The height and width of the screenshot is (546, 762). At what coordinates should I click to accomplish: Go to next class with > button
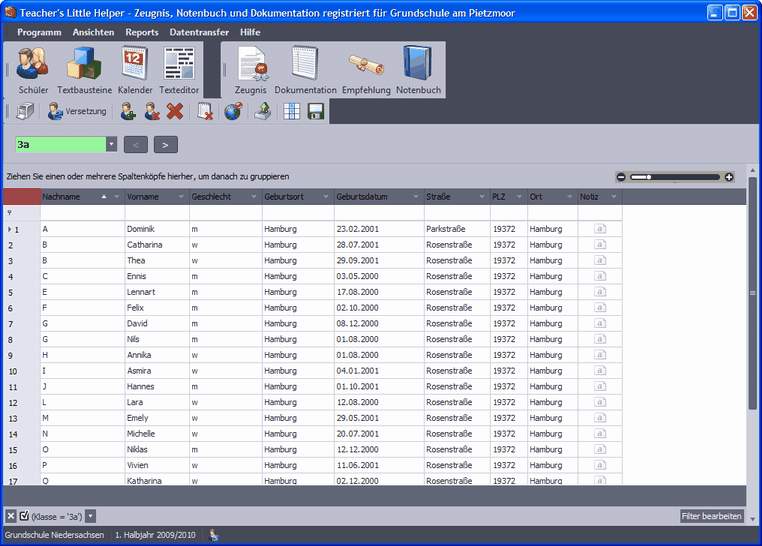tap(166, 145)
